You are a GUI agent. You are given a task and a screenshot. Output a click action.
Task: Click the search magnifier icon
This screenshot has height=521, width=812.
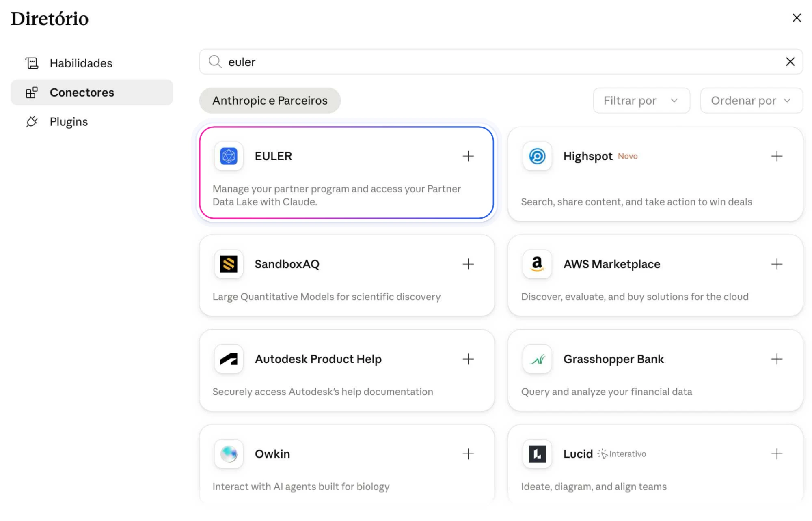coord(215,62)
